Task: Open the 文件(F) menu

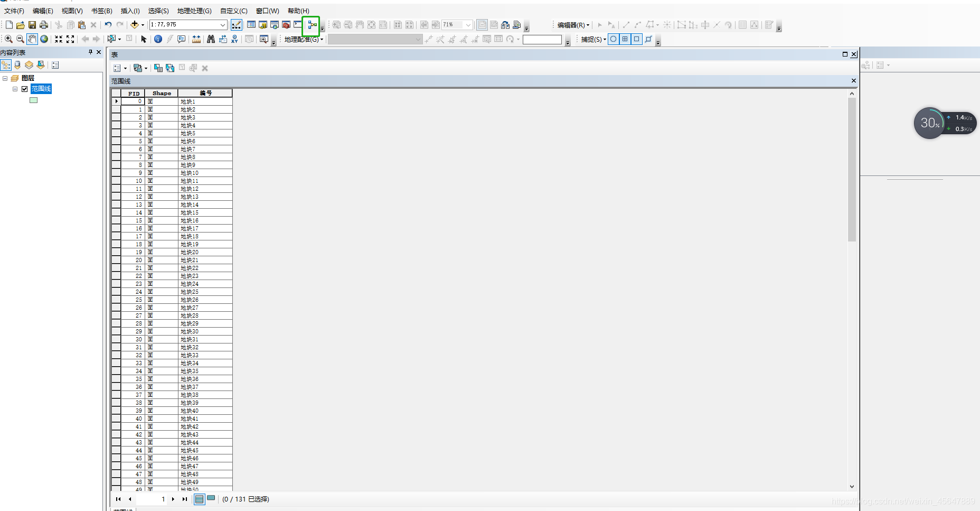Action: (x=14, y=11)
